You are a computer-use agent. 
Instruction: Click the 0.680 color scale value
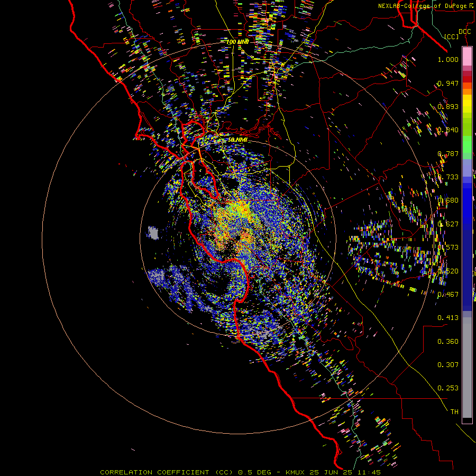pyautogui.click(x=448, y=200)
